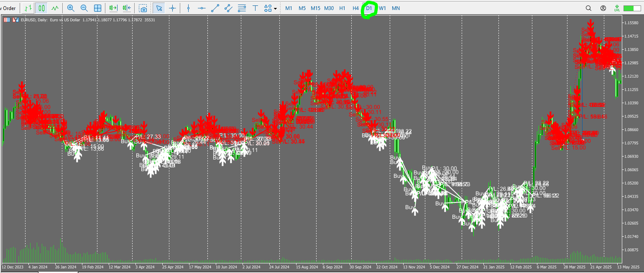644x273 pixels.
Task: Switch chart to candlestick display mode
Action: (x=41, y=8)
